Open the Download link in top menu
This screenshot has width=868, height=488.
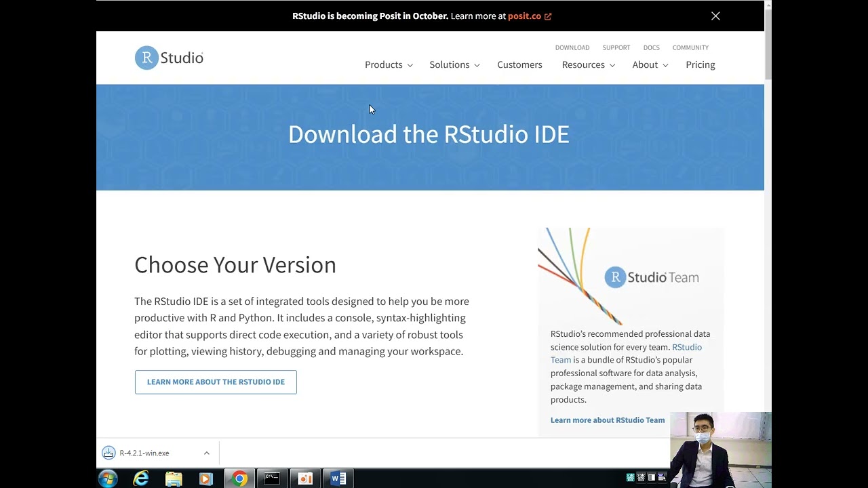[572, 47]
